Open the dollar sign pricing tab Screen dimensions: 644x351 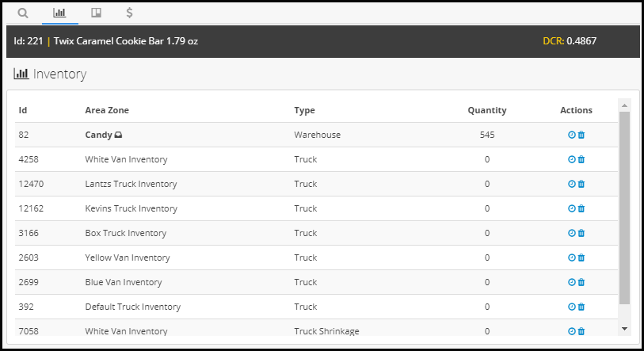(129, 13)
